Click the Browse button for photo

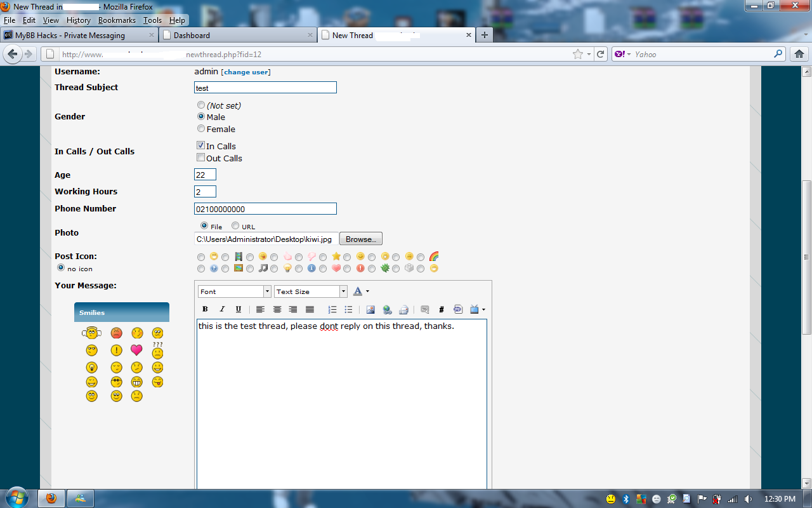pos(361,239)
